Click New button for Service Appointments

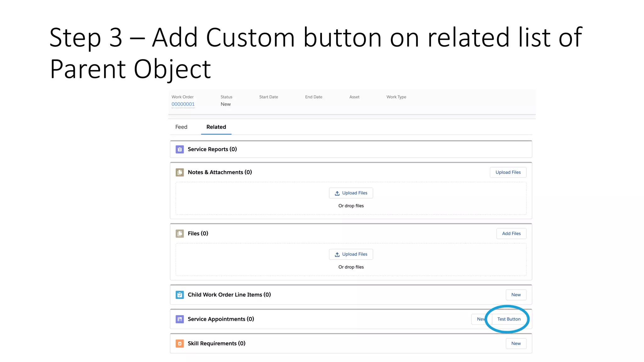(481, 319)
